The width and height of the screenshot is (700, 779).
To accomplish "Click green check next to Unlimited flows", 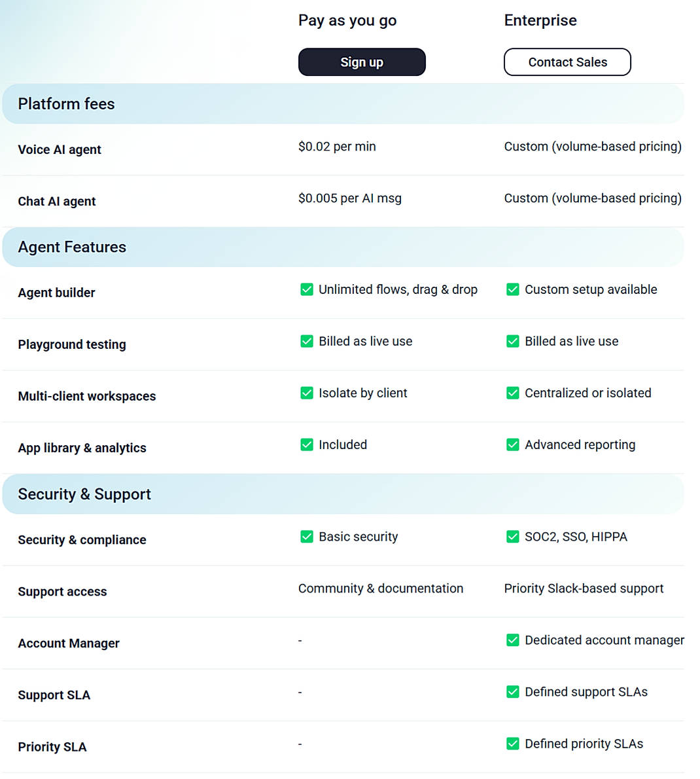I will (307, 289).
